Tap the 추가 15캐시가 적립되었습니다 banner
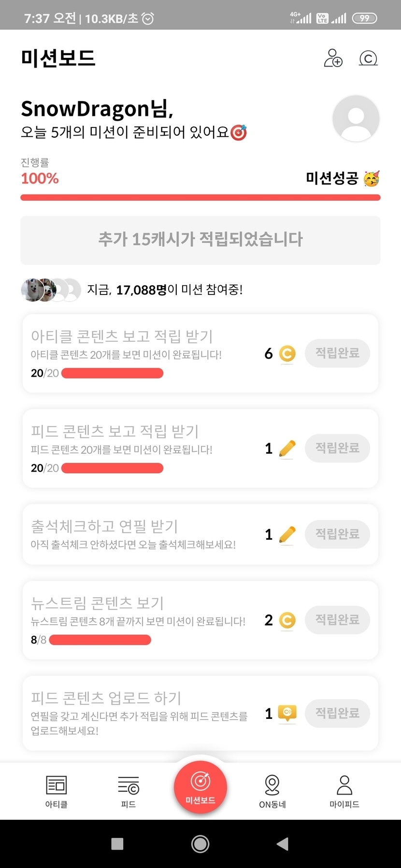Viewport: 401px width, 868px height. point(200,240)
